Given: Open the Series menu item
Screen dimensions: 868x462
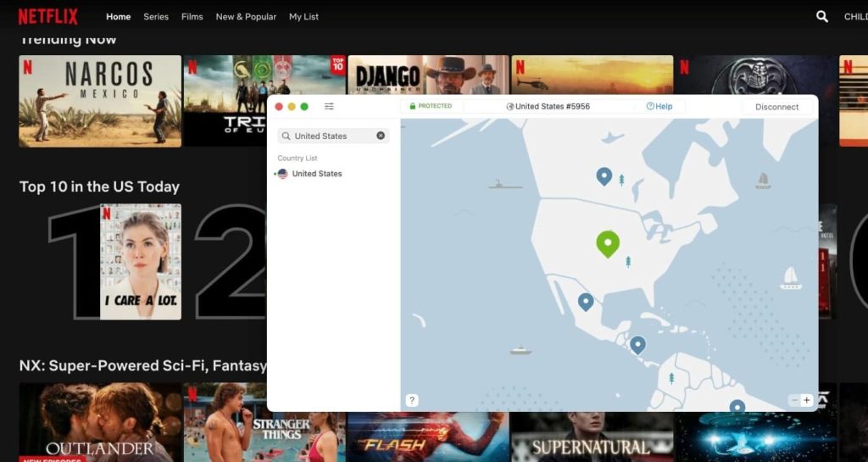Looking at the screenshot, I should click(x=156, y=17).
